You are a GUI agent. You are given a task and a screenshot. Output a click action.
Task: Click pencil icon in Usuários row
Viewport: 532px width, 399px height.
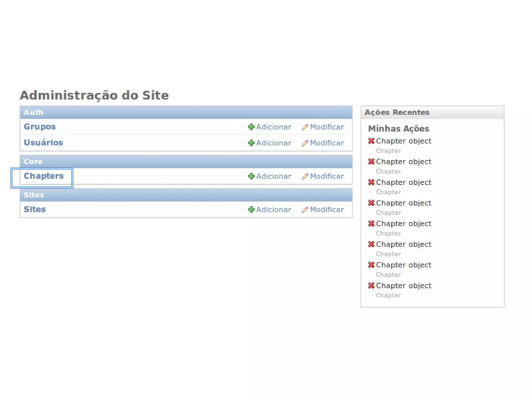point(305,143)
